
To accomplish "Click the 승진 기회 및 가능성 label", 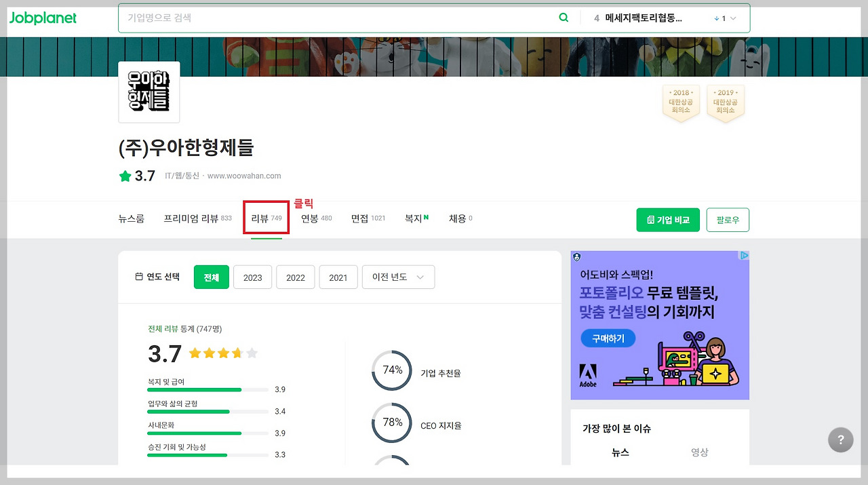I will [177, 447].
